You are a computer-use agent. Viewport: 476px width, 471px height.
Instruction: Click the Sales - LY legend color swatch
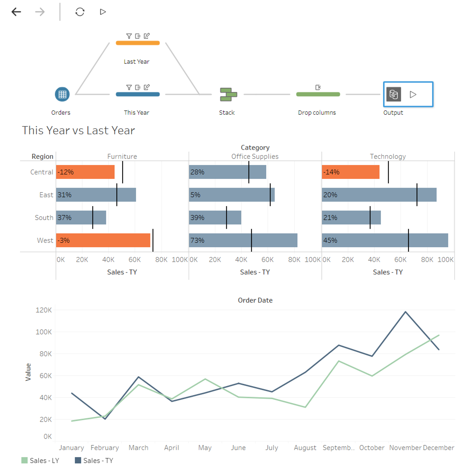[25, 460]
